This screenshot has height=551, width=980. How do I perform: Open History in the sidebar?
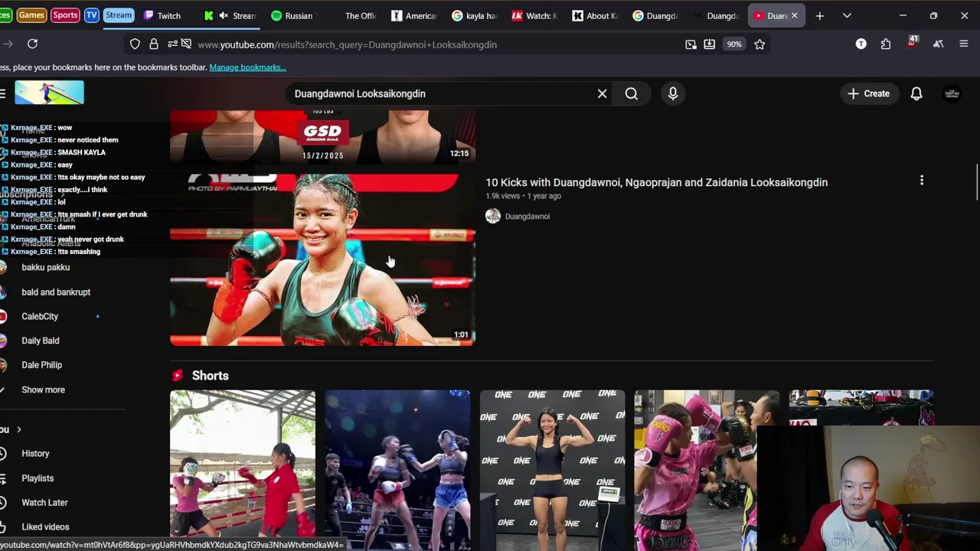point(35,454)
